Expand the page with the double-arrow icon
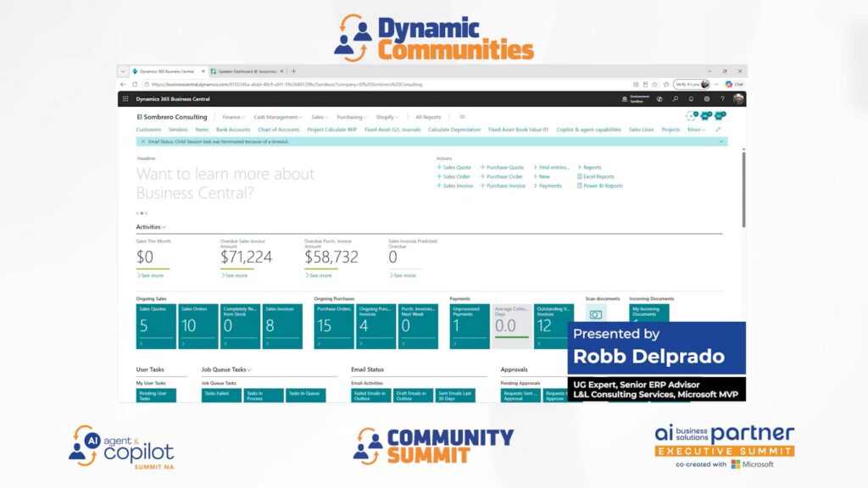Image resolution: width=868 pixels, height=488 pixels. coord(718,130)
